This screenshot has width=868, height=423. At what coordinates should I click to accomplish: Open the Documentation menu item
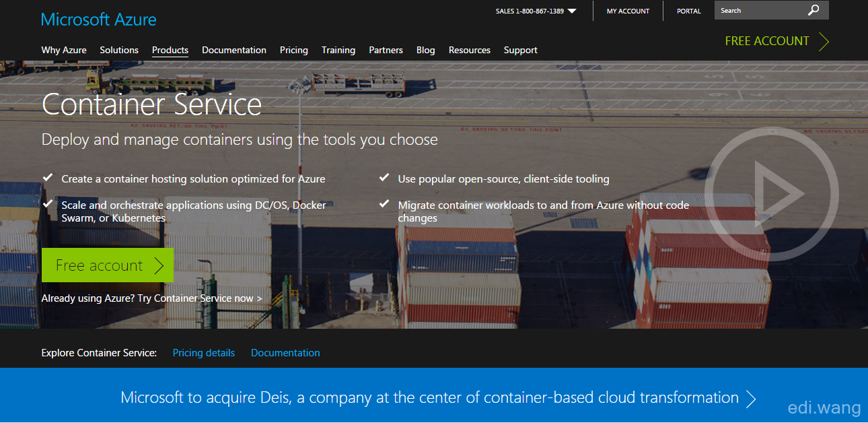point(234,50)
